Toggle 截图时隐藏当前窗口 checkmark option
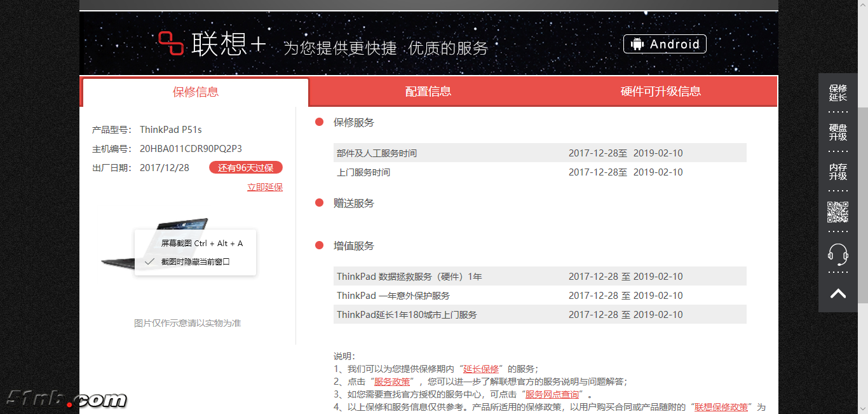Viewport: 868px width, 414px height. coord(195,261)
